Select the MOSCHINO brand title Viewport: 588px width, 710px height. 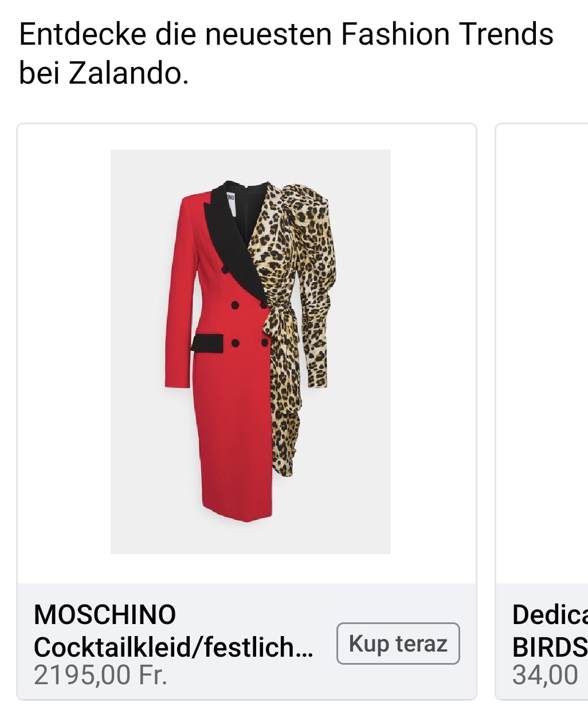[x=105, y=615]
